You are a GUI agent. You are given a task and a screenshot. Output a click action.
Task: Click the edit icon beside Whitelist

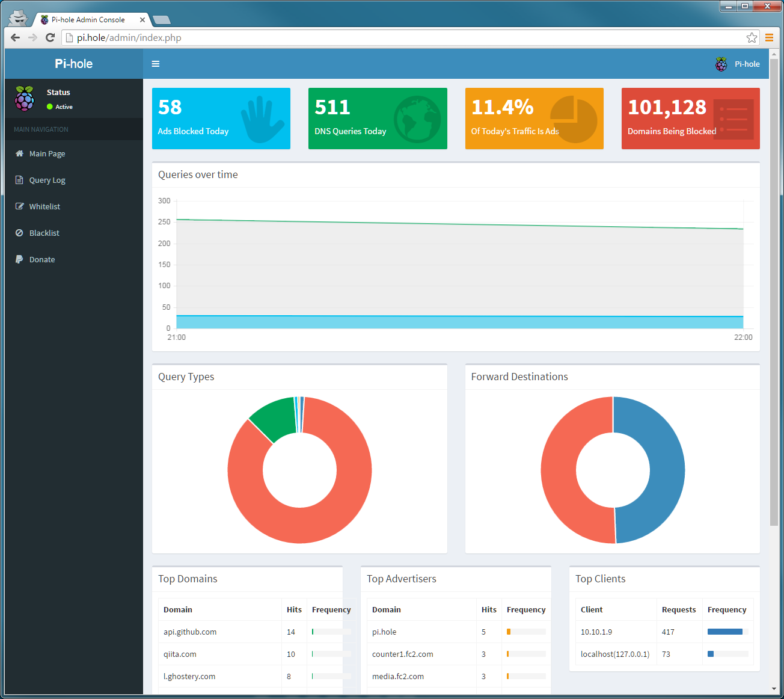(x=19, y=206)
